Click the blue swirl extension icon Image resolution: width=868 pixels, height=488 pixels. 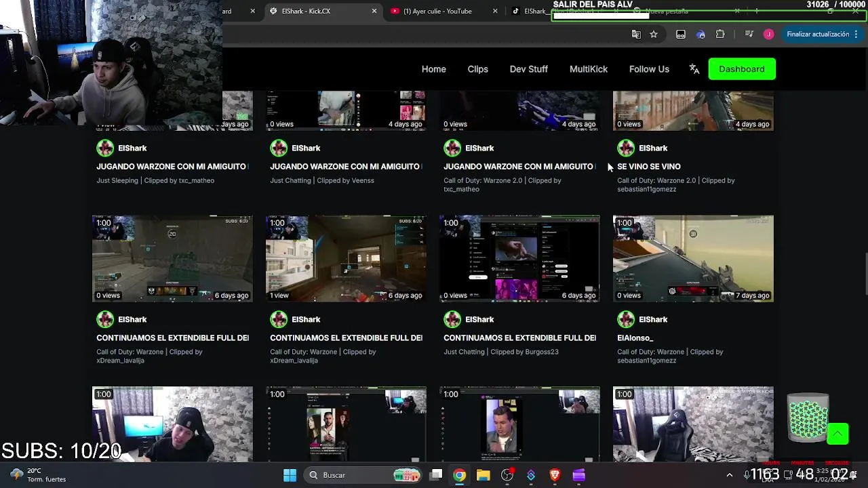click(701, 34)
